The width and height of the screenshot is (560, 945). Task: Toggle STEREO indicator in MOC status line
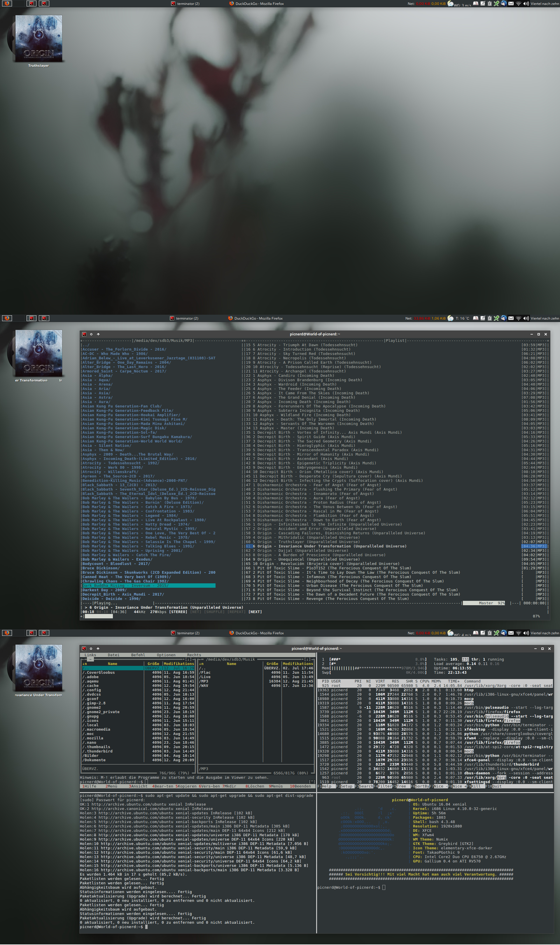click(178, 612)
